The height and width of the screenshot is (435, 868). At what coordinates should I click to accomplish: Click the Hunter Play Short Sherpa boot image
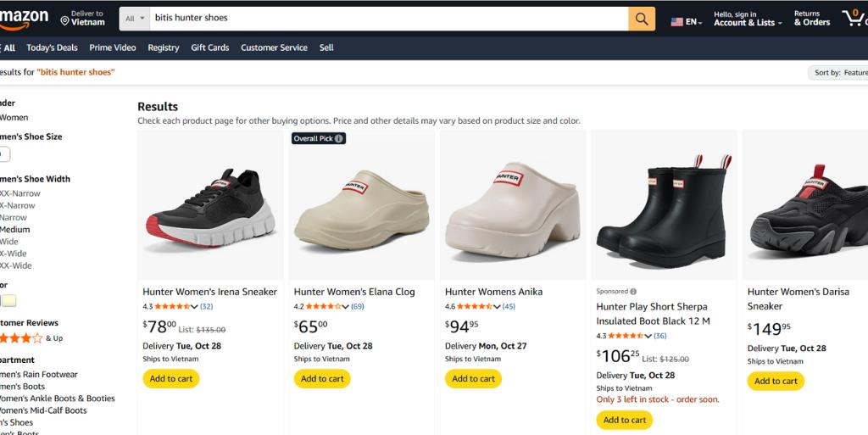(664, 205)
